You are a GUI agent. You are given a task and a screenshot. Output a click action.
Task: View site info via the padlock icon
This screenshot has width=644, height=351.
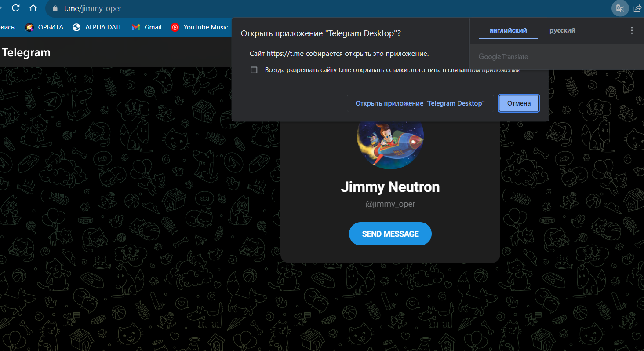(55, 8)
